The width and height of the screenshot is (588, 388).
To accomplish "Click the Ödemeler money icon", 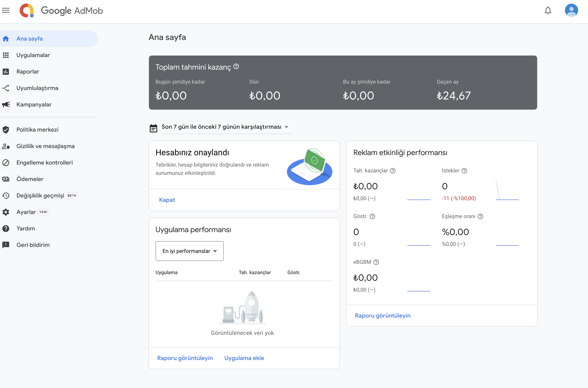I will (x=6, y=179).
